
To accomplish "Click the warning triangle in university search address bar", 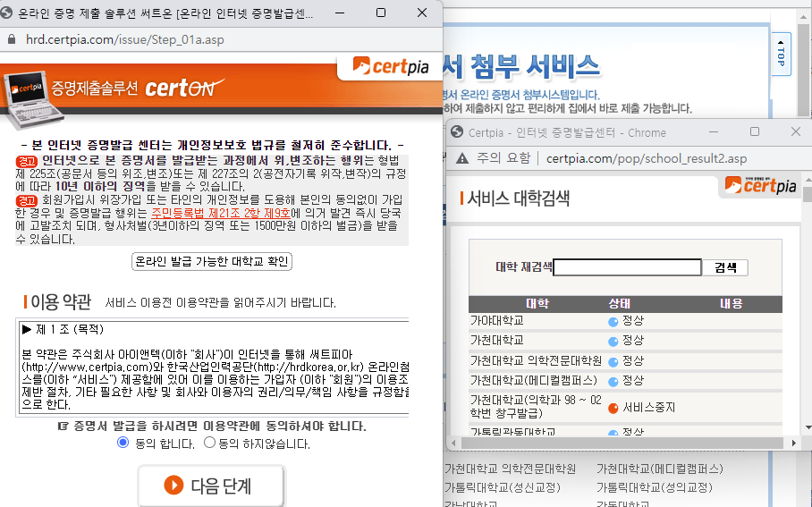I will [462, 158].
